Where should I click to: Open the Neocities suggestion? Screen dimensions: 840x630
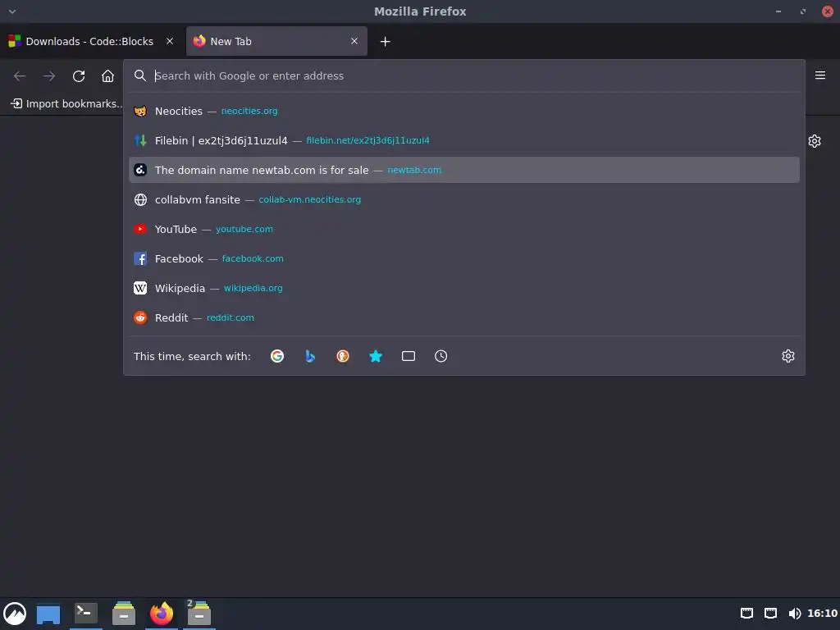(x=464, y=111)
